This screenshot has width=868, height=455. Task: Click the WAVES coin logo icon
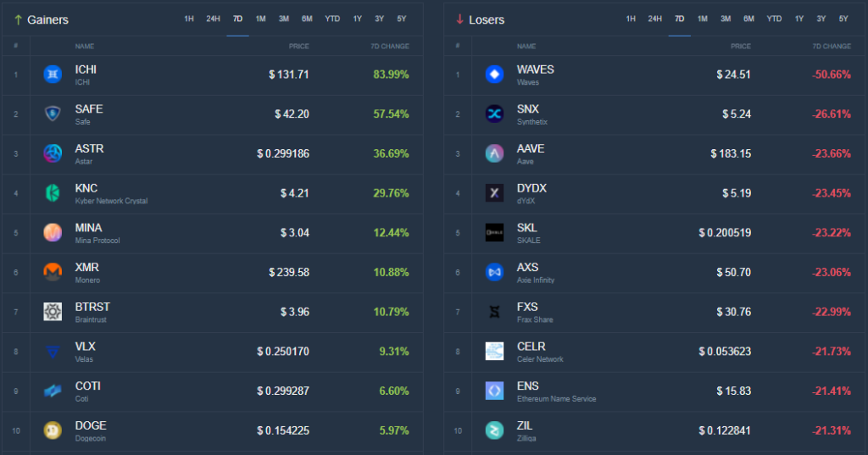pos(494,75)
